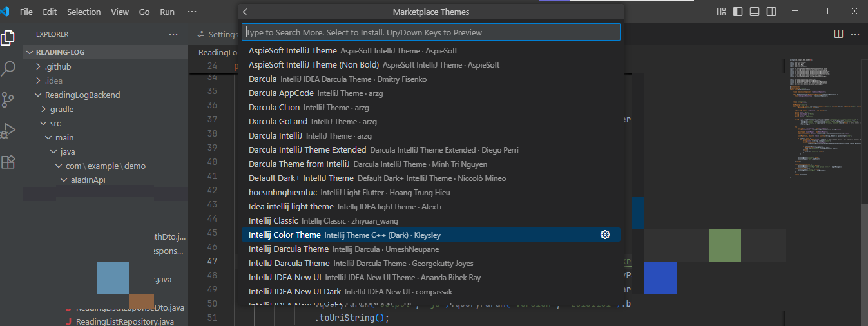Select Darcula by Dmitry Fisenko
This screenshot has width=868, height=326.
click(431, 79)
